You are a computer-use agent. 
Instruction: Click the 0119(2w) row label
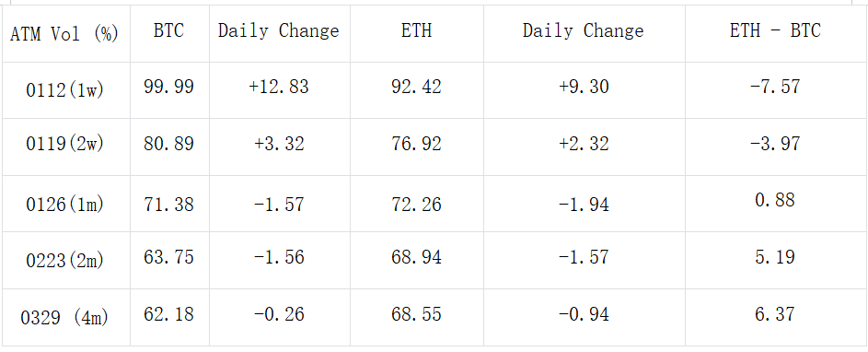coord(64,145)
